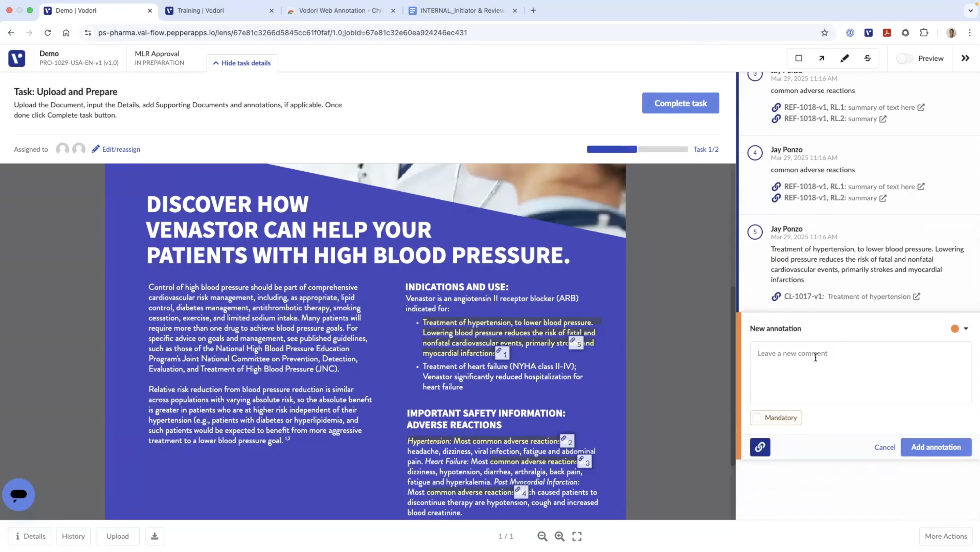
Task: Select the rectangle annotation tool
Action: point(798,58)
